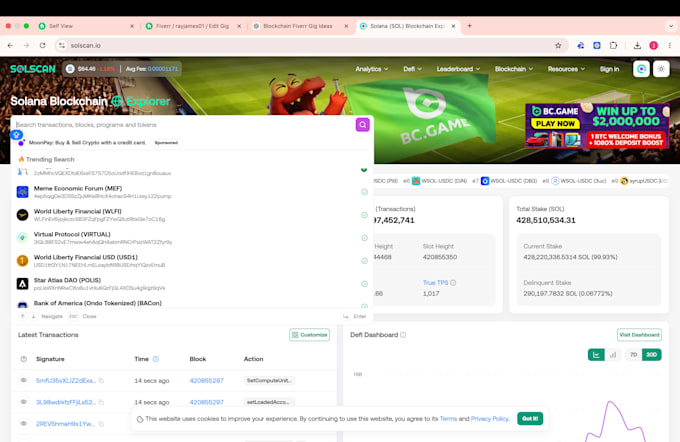Select the 7D chart range

tap(633, 355)
